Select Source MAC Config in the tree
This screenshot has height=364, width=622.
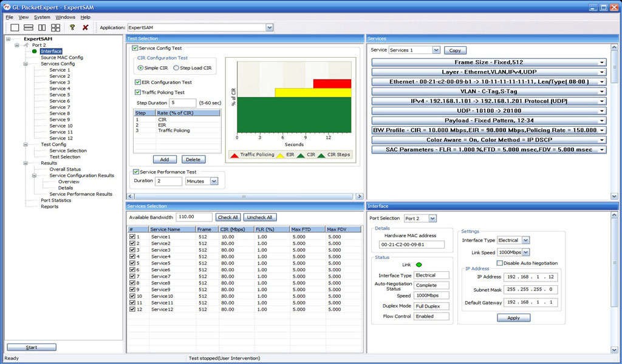point(62,58)
